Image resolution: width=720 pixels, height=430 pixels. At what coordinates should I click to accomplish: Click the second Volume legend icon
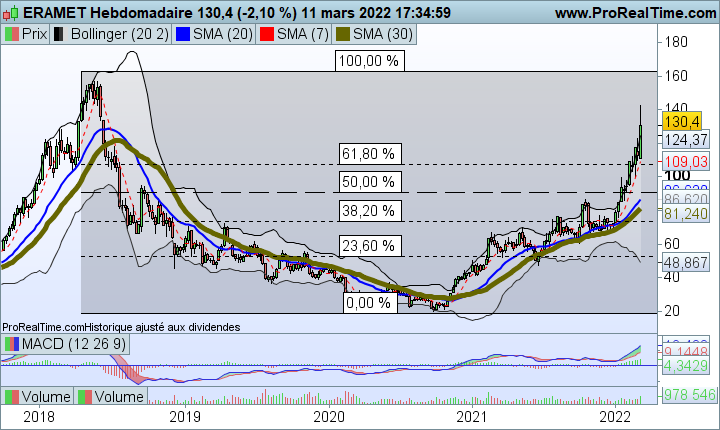(x=85, y=397)
